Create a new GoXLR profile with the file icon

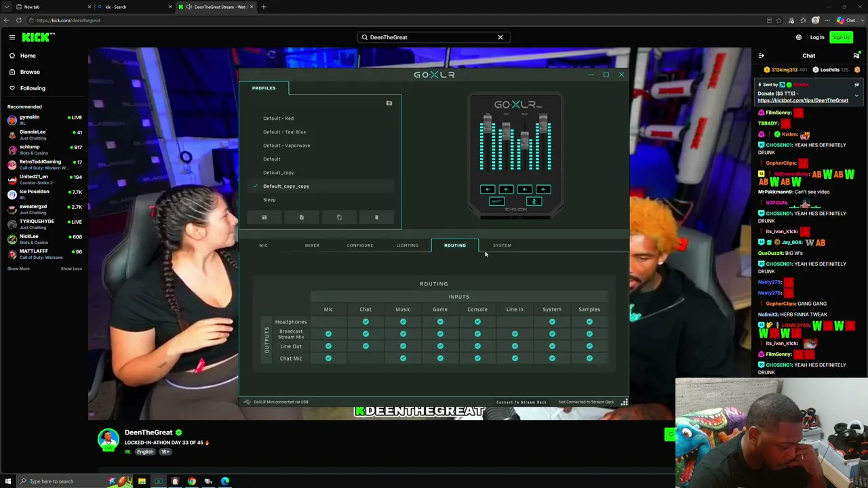[302, 218]
